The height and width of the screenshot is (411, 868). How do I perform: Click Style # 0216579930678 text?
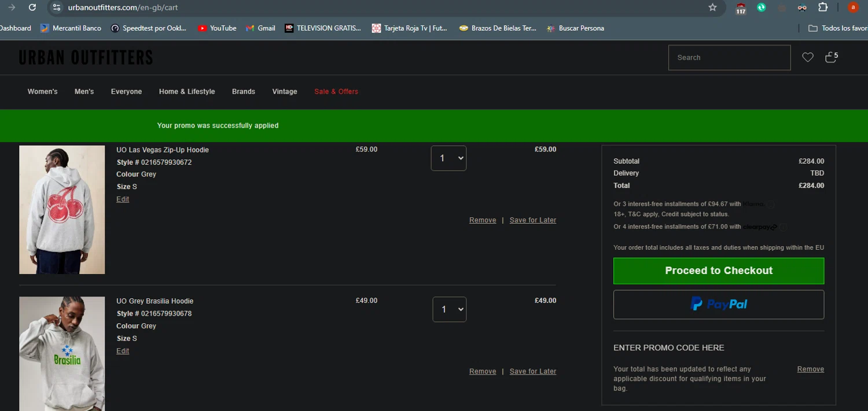pos(154,314)
